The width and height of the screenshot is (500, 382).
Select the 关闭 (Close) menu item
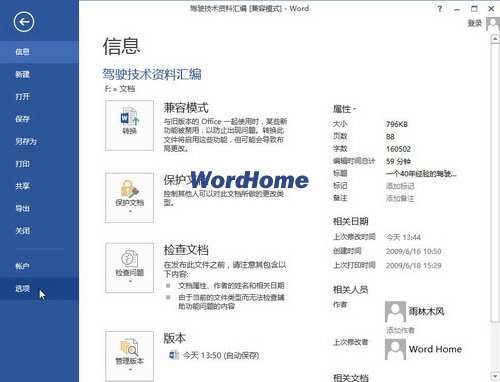pyautogui.click(x=39, y=231)
